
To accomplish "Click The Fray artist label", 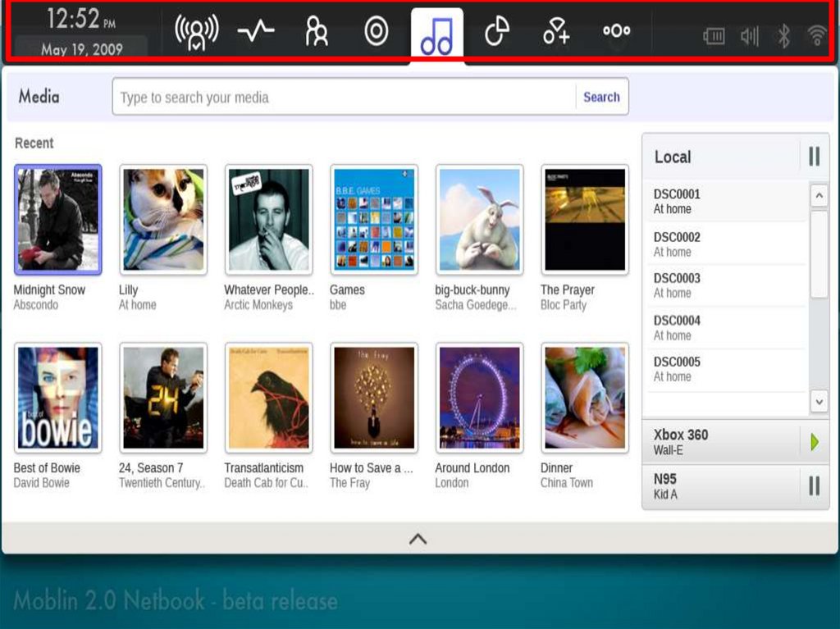I will (x=349, y=483).
